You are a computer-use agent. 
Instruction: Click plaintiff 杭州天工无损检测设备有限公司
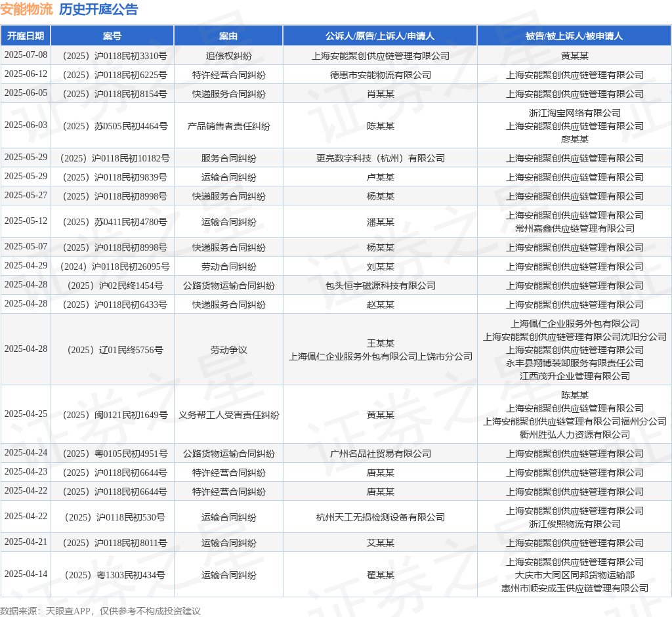pos(380,517)
